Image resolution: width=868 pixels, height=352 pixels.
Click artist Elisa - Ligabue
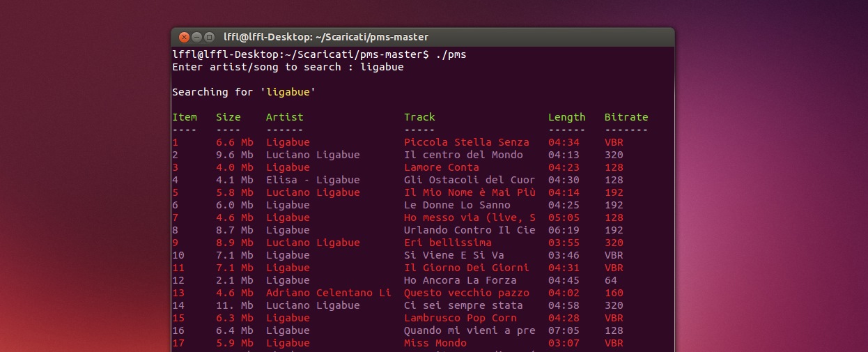pos(313,180)
